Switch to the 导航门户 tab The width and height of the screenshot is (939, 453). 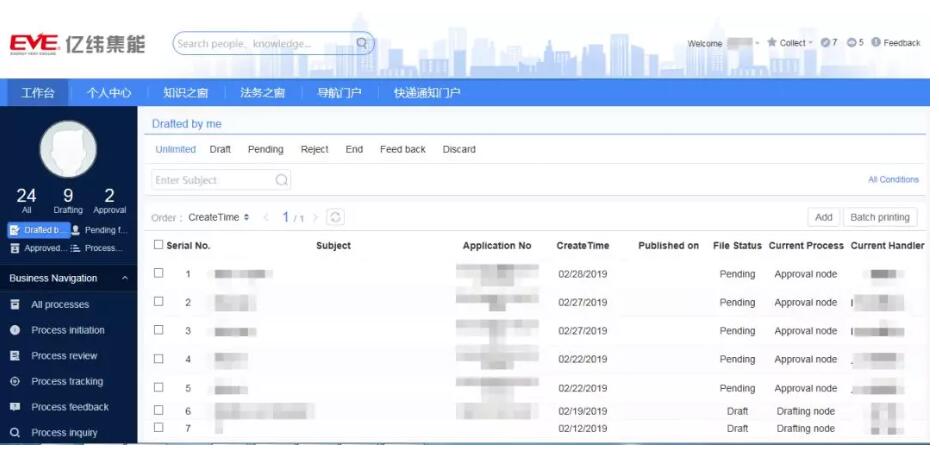[x=339, y=93]
